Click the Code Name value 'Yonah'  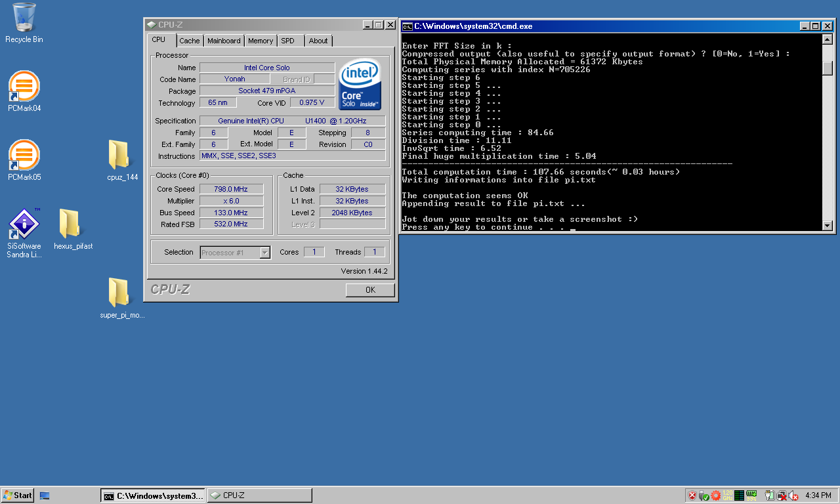(x=235, y=79)
